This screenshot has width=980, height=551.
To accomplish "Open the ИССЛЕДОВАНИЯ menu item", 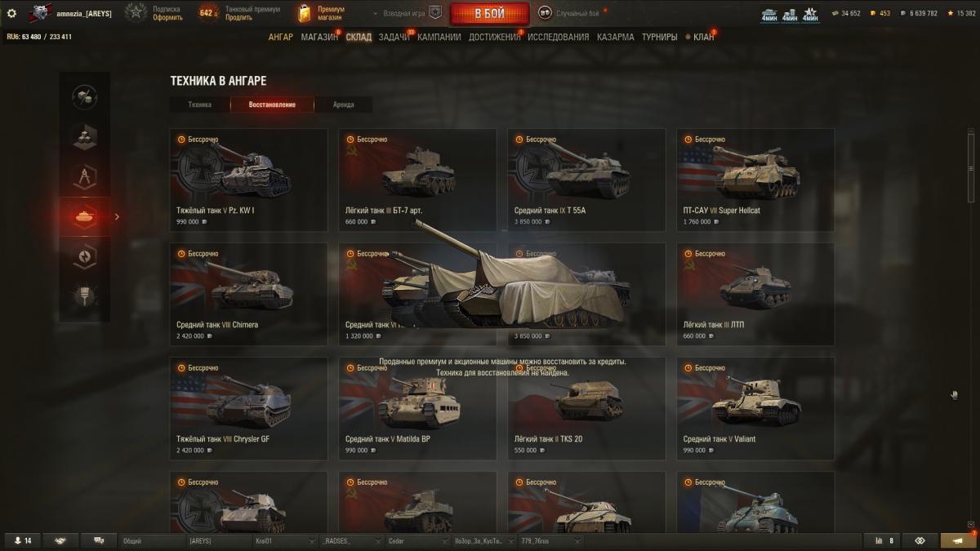I will click(558, 37).
